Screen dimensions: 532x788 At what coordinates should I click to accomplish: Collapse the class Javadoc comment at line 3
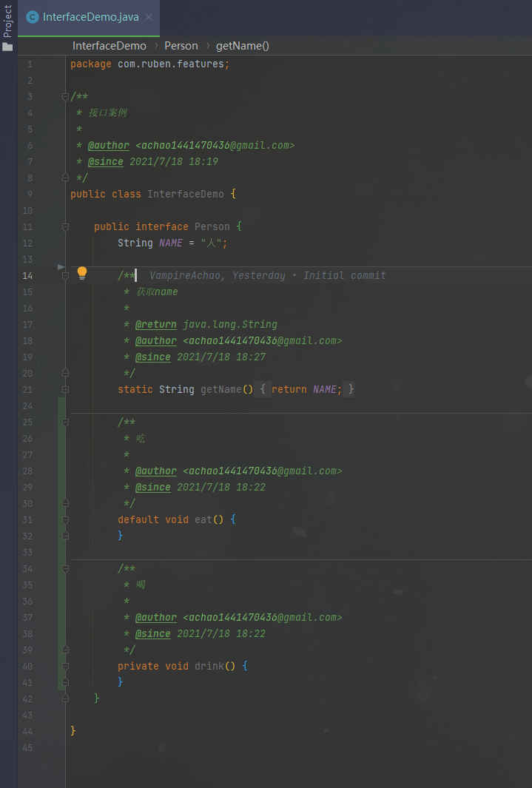65,97
